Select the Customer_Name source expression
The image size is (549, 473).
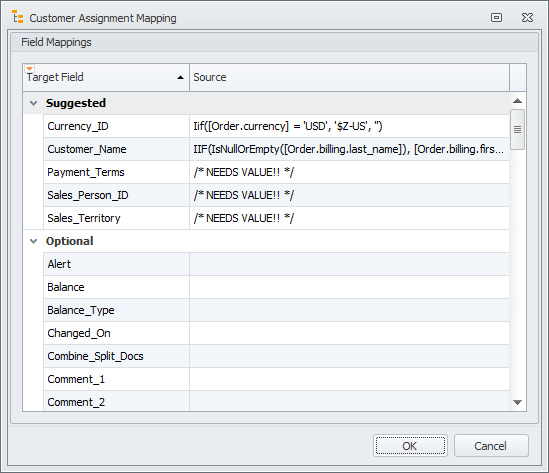pos(349,149)
